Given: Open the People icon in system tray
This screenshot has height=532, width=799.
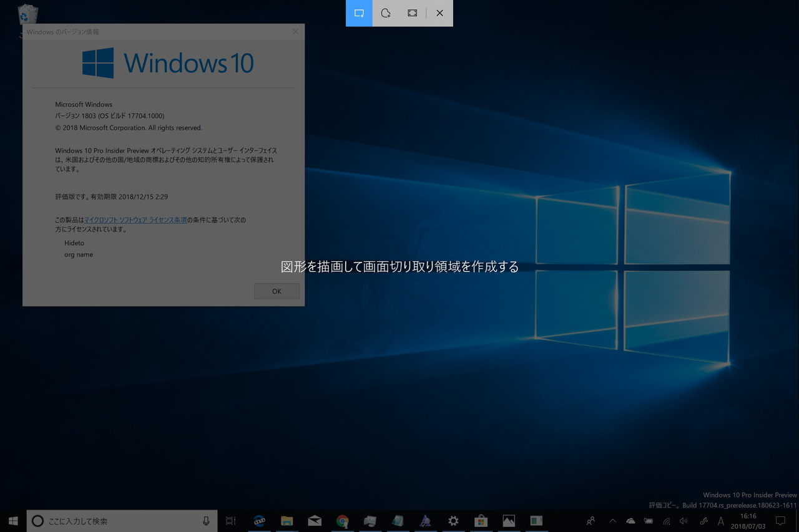Looking at the screenshot, I should pyautogui.click(x=591, y=521).
